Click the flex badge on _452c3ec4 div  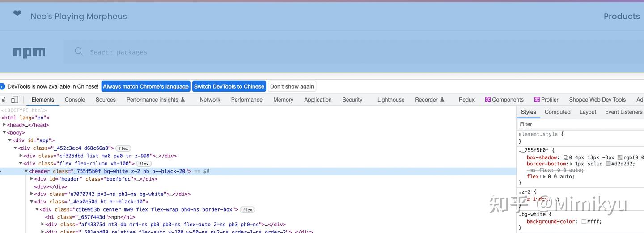[x=123, y=148]
